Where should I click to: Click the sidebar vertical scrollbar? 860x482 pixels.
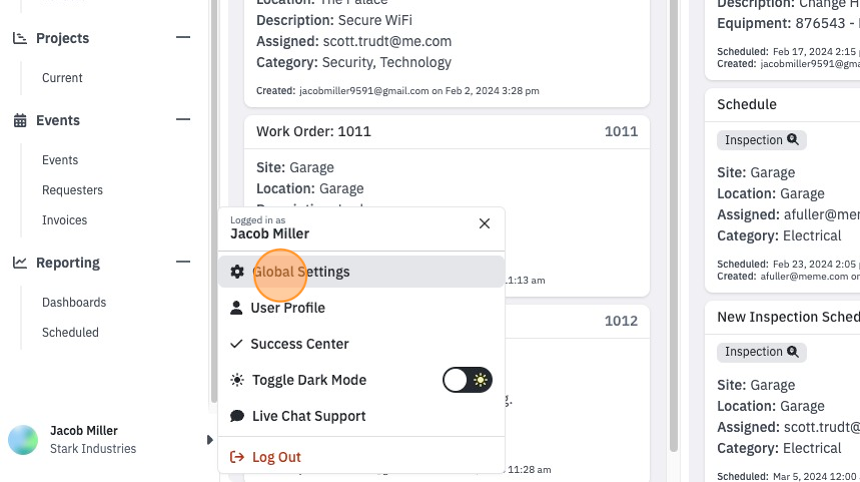coord(214,201)
